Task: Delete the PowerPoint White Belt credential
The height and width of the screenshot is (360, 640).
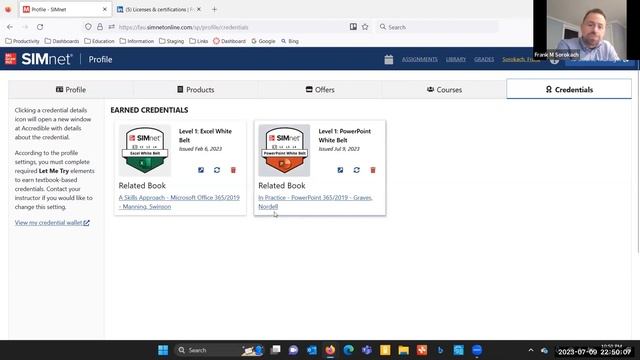Action: (373, 170)
